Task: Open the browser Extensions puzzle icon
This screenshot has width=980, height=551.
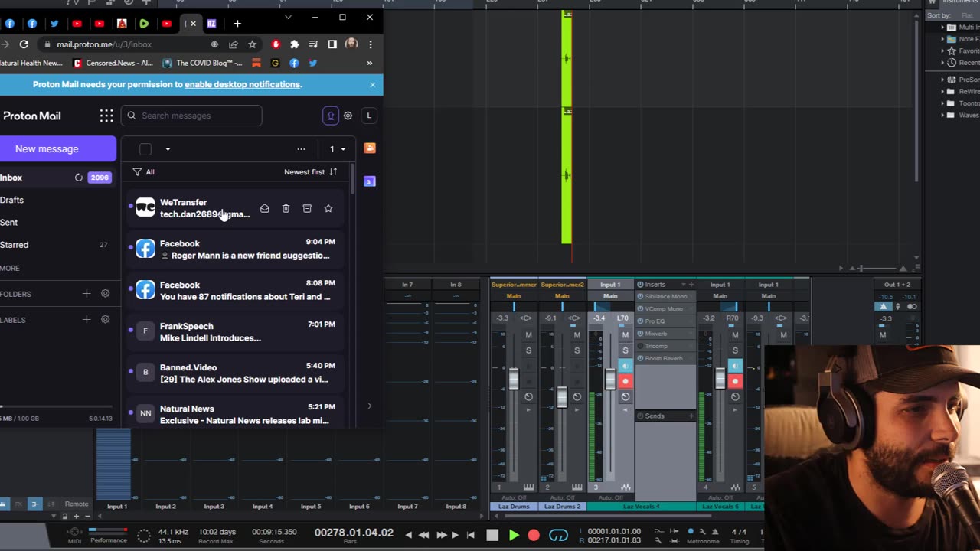Action: coord(294,44)
